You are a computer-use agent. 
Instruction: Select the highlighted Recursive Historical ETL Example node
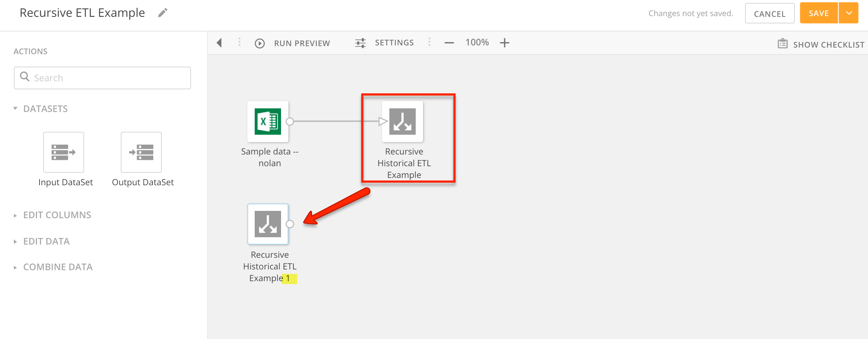[x=402, y=122]
